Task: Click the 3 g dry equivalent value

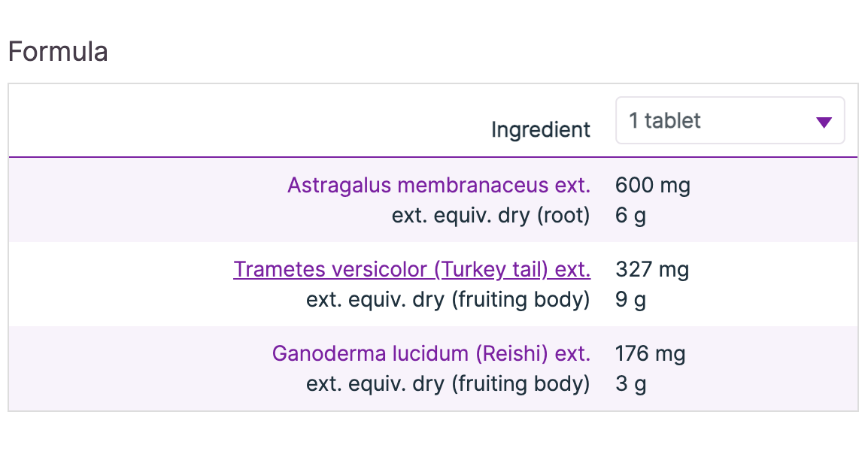Action: point(630,384)
